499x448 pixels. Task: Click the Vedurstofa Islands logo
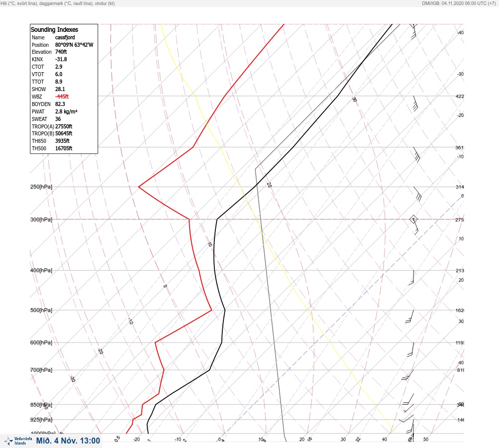18,441
